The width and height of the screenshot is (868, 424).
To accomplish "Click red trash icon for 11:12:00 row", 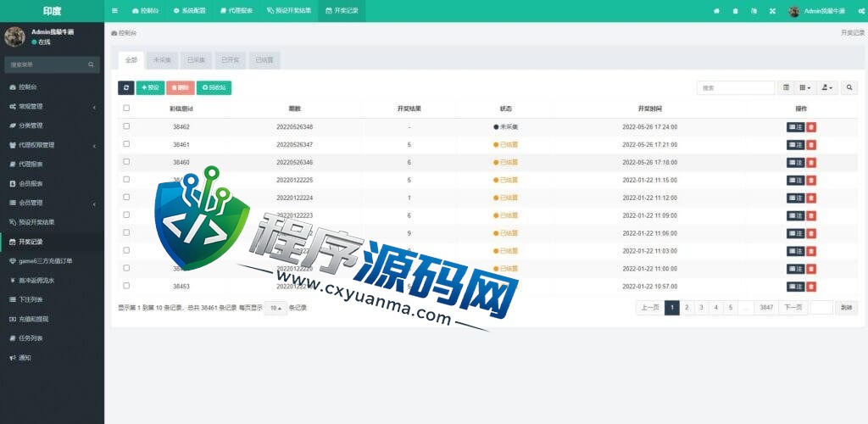I will (x=811, y=198).
